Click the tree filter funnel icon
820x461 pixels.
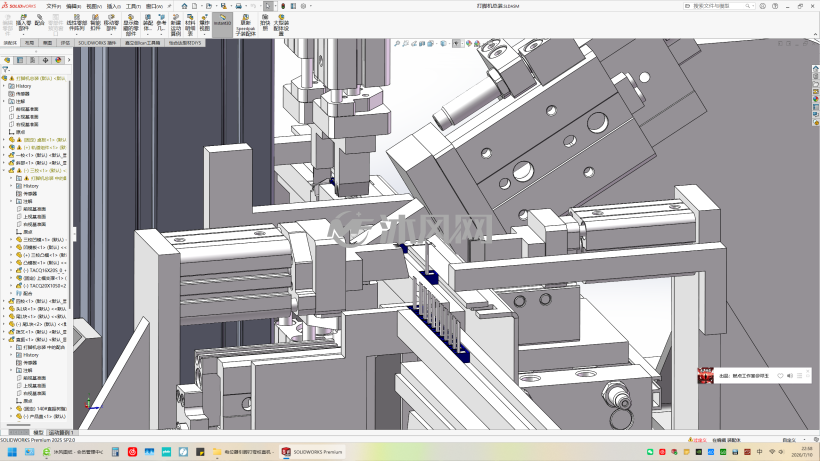click(6, 69)
